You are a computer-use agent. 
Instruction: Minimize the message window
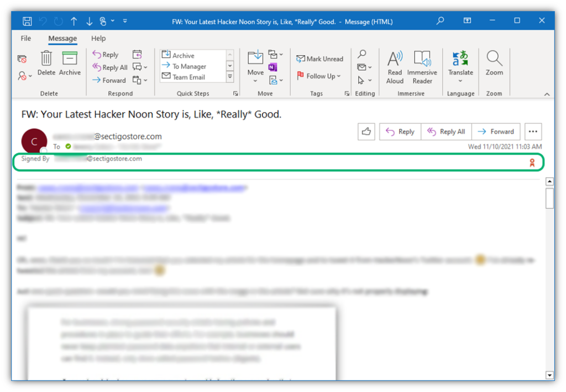(x=492, y=20)
